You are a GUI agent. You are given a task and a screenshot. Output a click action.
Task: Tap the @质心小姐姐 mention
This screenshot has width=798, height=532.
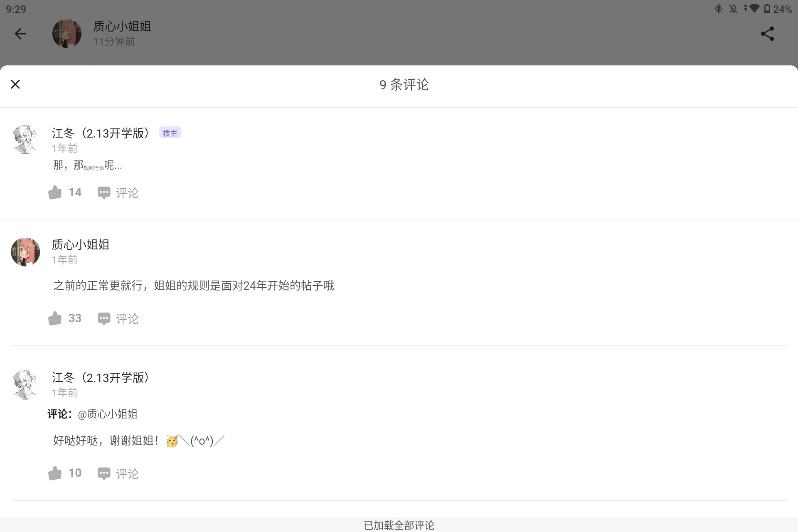click(108, 414)
